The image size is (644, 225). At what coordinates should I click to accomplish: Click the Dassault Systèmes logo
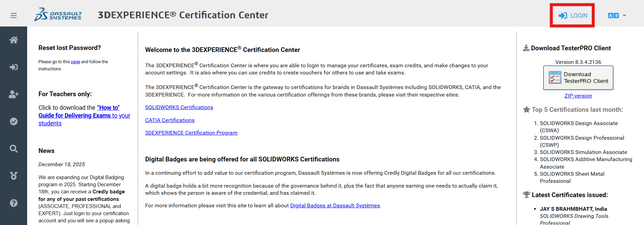coord(58,15)
